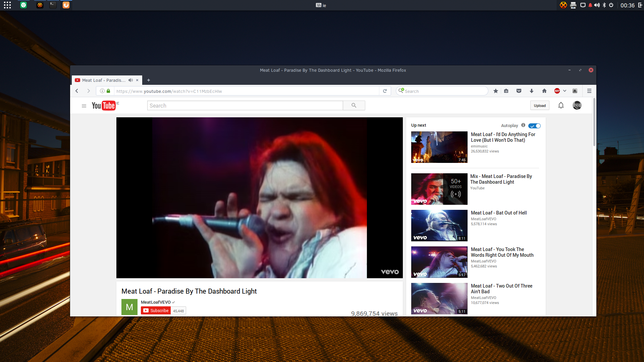Screen dimensions: 644x362
Task: Focus the Firefox URL address bar
Action: [247, 91]
